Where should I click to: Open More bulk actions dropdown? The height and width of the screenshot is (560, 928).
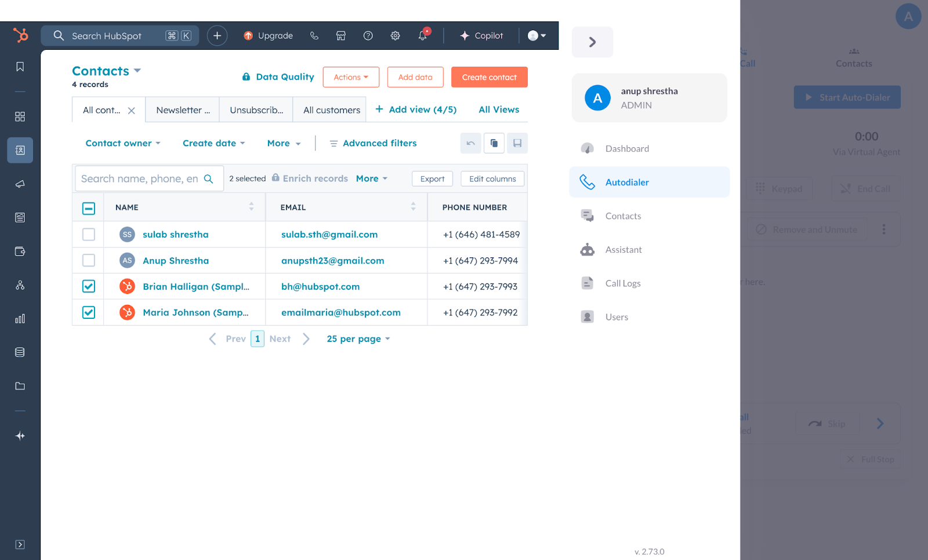click(x=372, y=179)
